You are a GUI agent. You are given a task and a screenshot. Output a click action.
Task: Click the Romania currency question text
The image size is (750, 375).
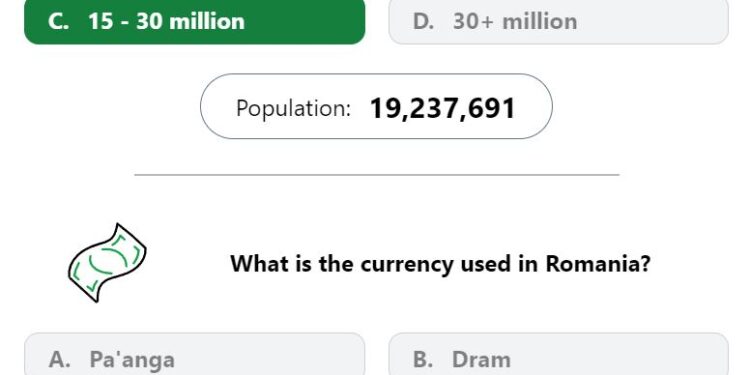tap(441, 264)
